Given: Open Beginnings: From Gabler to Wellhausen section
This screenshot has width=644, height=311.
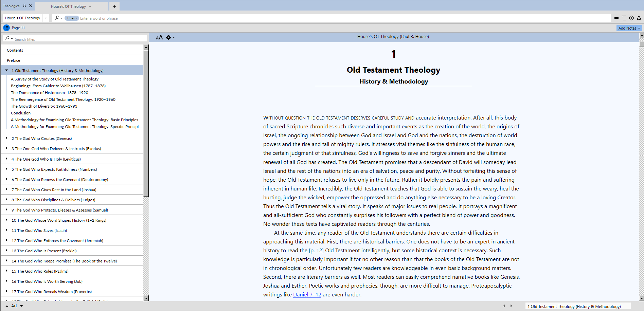Looking at the screenshot, I should pos(58,86).
